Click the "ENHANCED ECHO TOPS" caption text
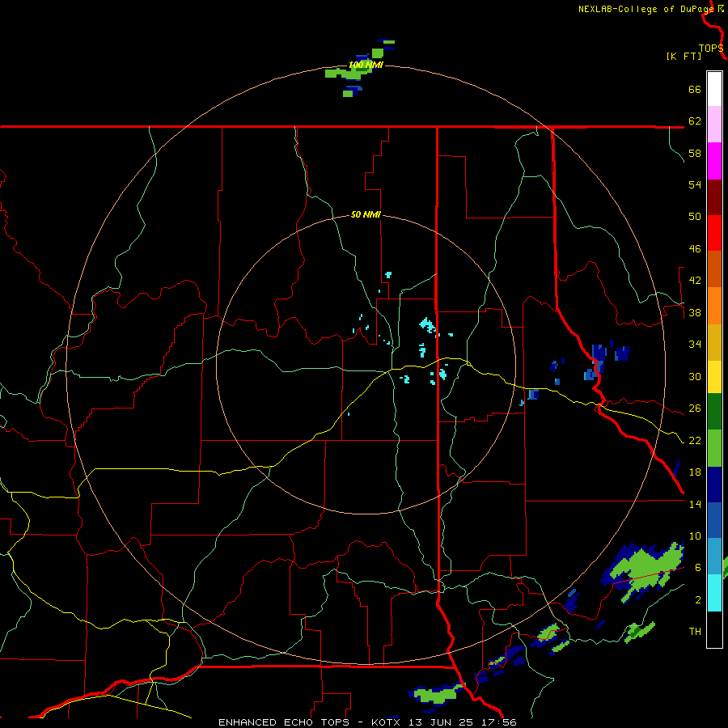This screenshot has height=728, width=728. pyautogui.click(x=284, y=722)
